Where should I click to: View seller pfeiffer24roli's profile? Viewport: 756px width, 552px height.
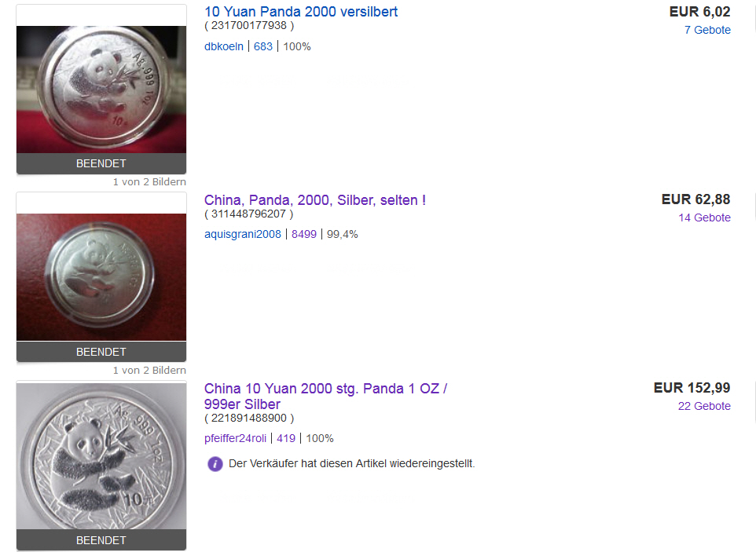point(235,438)
